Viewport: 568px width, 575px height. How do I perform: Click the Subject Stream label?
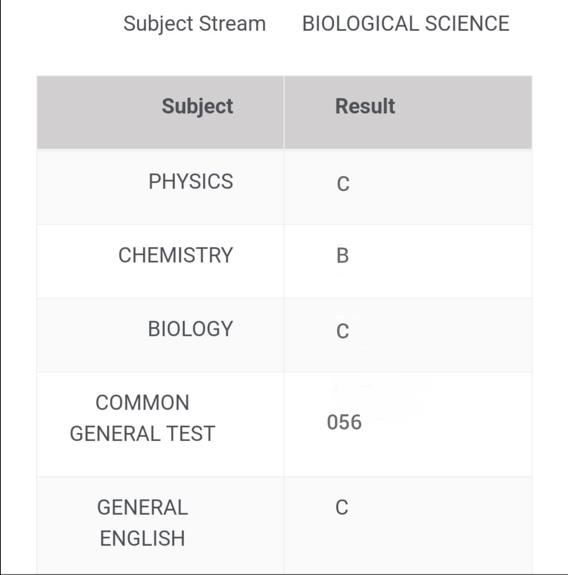click(195, 24)
